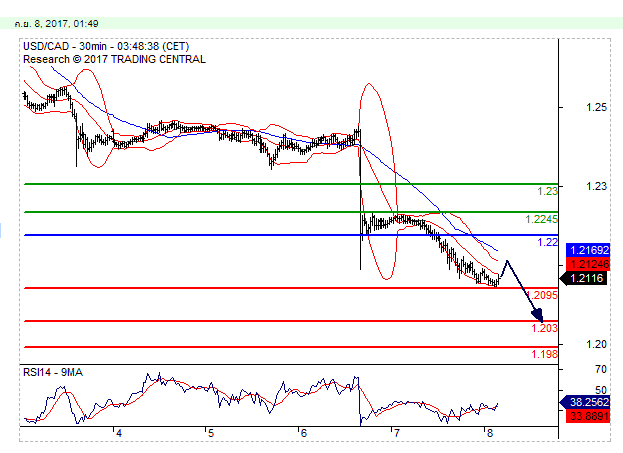This screenshot has height=453, width=623.
Task: Click day 4 on the time axis
Action: tap(119, 434)
